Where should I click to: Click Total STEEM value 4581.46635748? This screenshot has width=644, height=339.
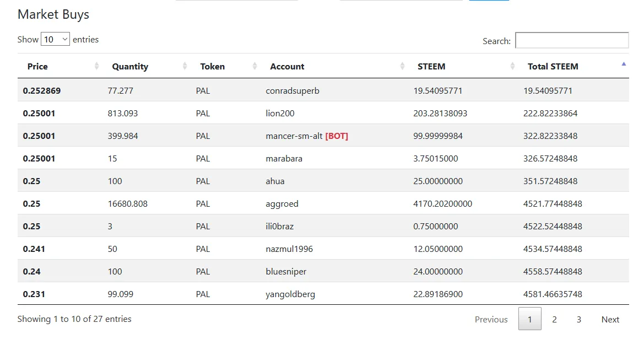click(x=553, y=294)
